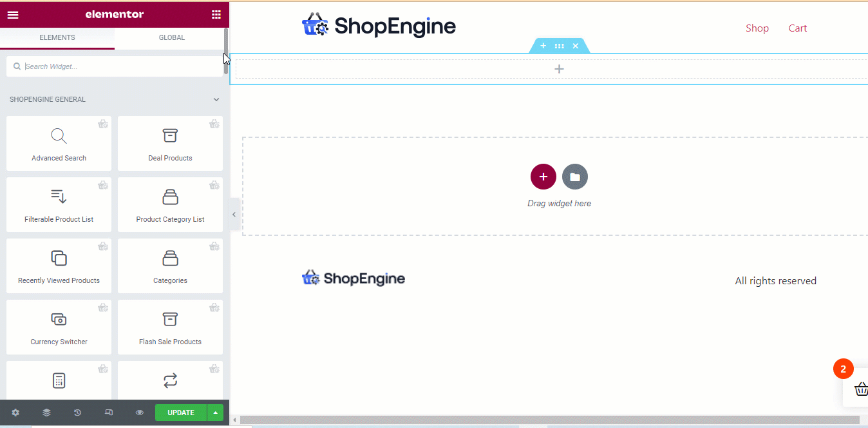The height and width of the screenshot is (428, 868).
Task: Click the All rights reserved text
Action: pos(776,280)
